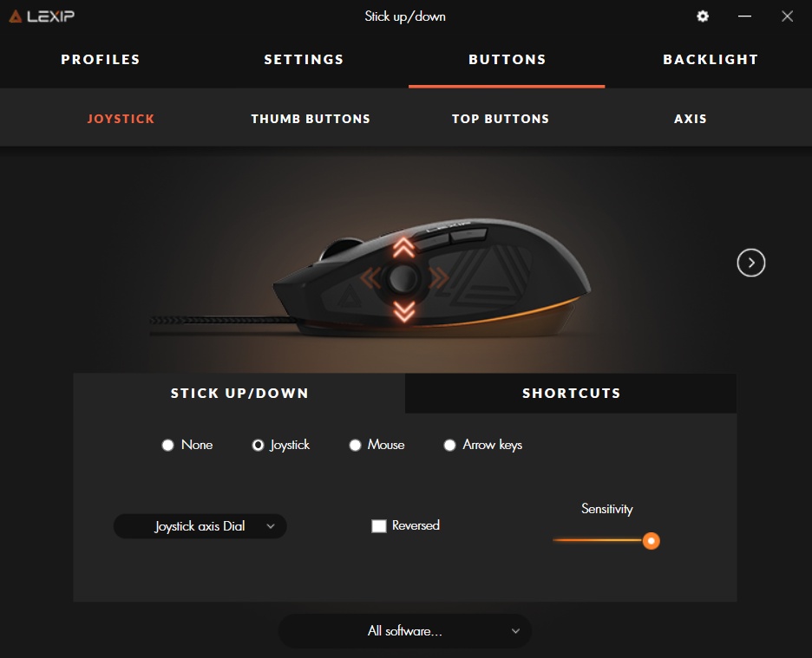Screen dimensions: 812x658
Task: Select the joystick up arrow on the mouse
Action: tap(403, 247)
